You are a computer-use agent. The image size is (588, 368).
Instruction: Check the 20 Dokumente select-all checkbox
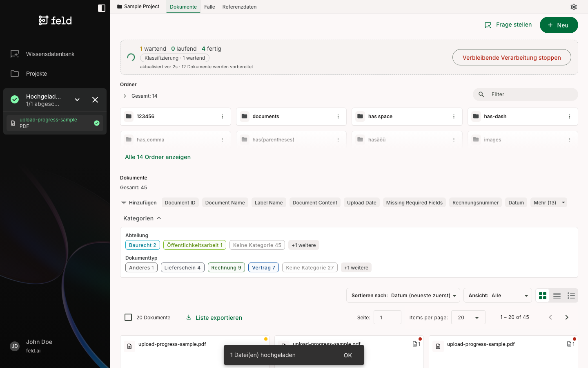128,317
